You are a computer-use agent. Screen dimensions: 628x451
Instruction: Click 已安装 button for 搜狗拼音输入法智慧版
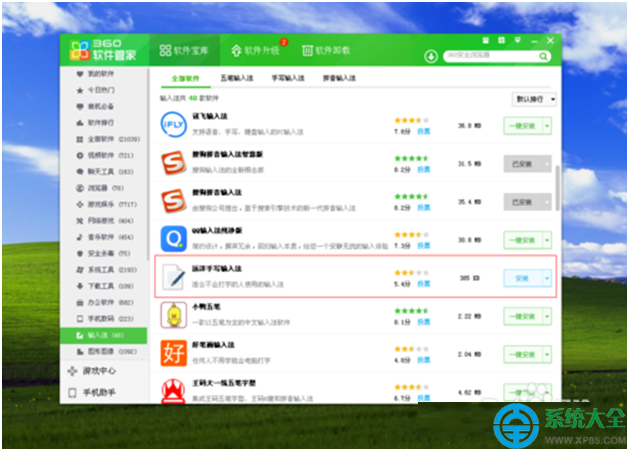pos(523,164)
